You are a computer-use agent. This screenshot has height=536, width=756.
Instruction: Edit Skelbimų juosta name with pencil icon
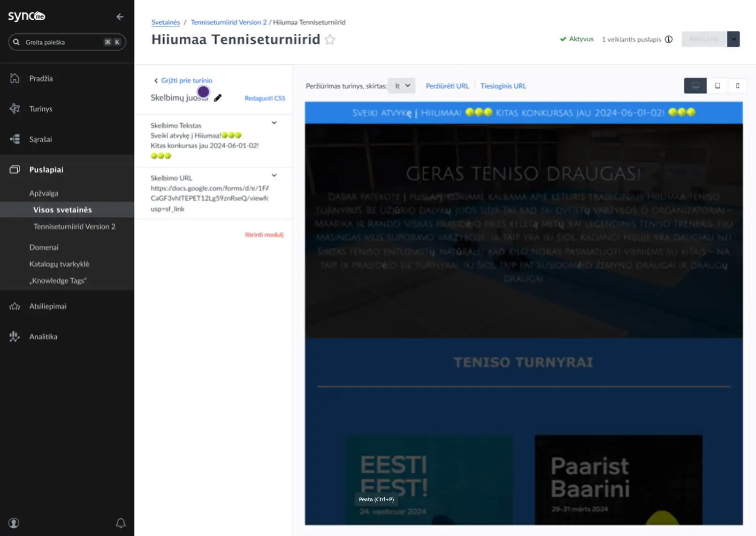[x=218, y=98]
